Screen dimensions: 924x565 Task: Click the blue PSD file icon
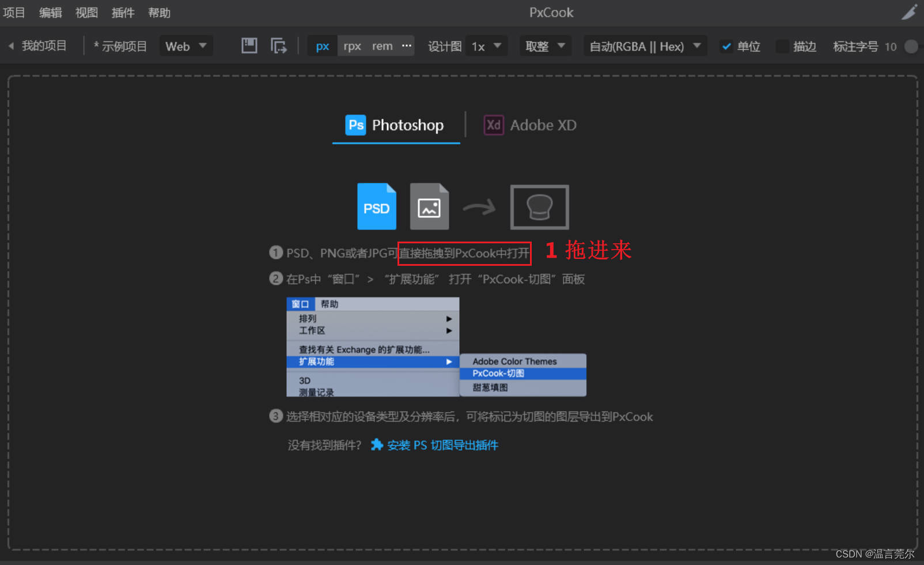click(x=377, y=206)
